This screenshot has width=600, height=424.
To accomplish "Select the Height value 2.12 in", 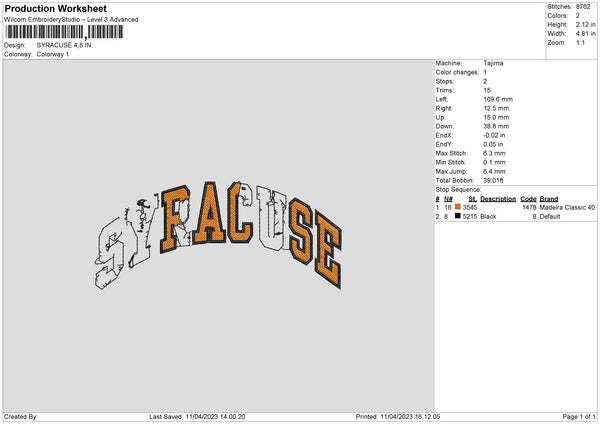I will tap(585, 24).
